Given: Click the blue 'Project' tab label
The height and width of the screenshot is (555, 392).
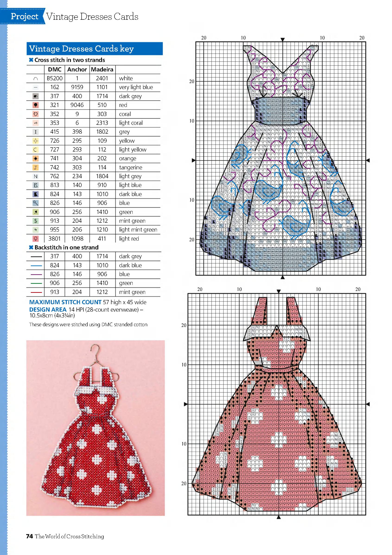Looking at the screenshot, I should coord(24,16).
